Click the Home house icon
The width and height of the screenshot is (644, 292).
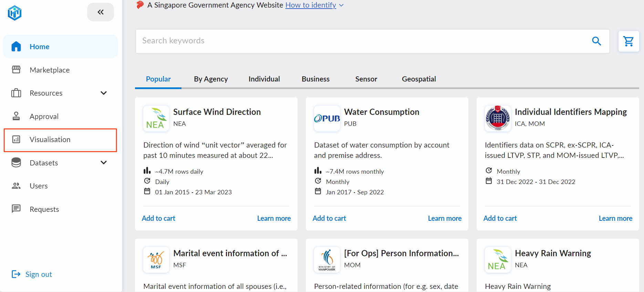16,46
